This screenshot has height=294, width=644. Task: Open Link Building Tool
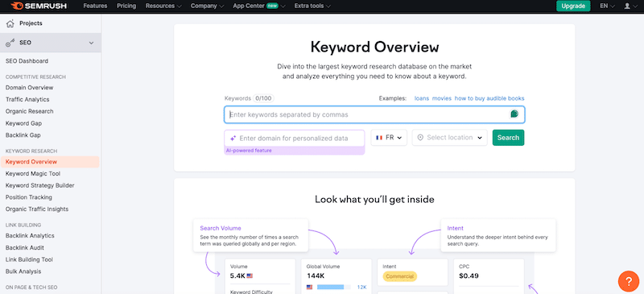coord(29,259)
